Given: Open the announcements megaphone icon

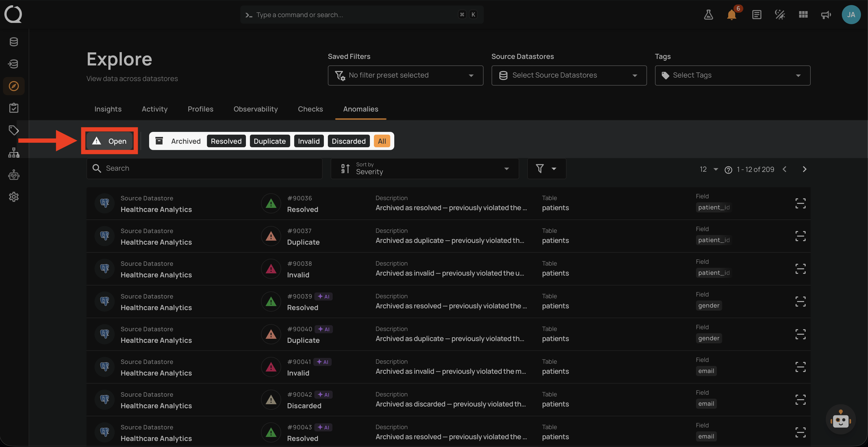Looking at the screenshot, I should (826, 15).
